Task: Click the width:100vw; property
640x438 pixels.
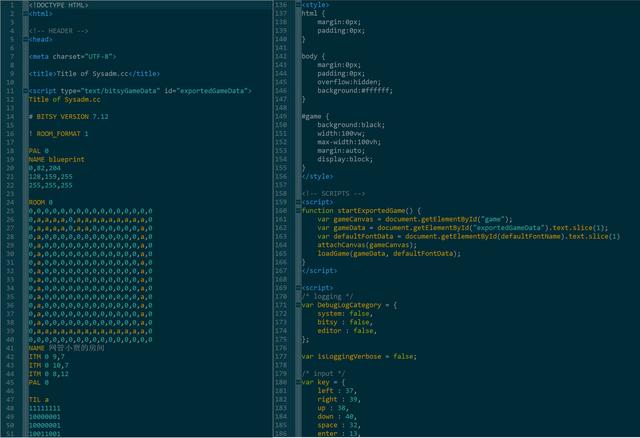Action: pyautogui.click(x=341, y=133)
